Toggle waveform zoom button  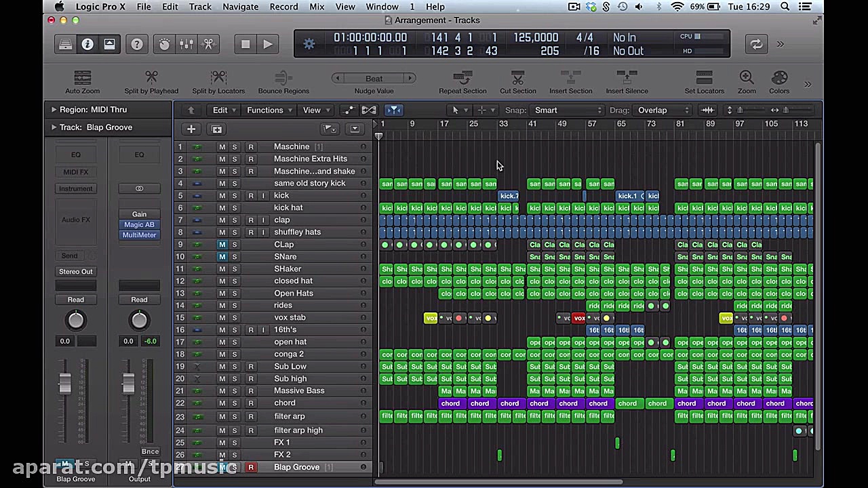708,110
